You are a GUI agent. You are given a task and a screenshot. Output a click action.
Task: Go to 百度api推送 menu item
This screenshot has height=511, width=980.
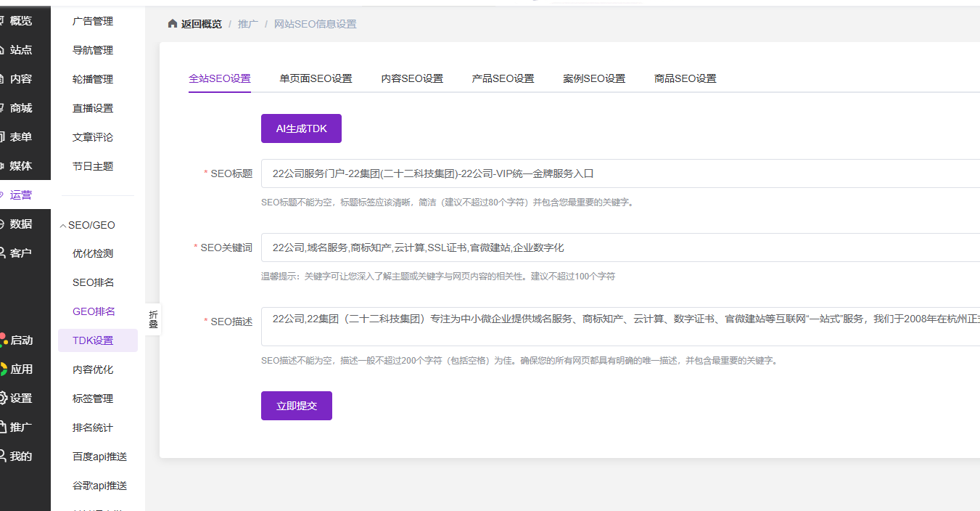click(x=99, y=457)
